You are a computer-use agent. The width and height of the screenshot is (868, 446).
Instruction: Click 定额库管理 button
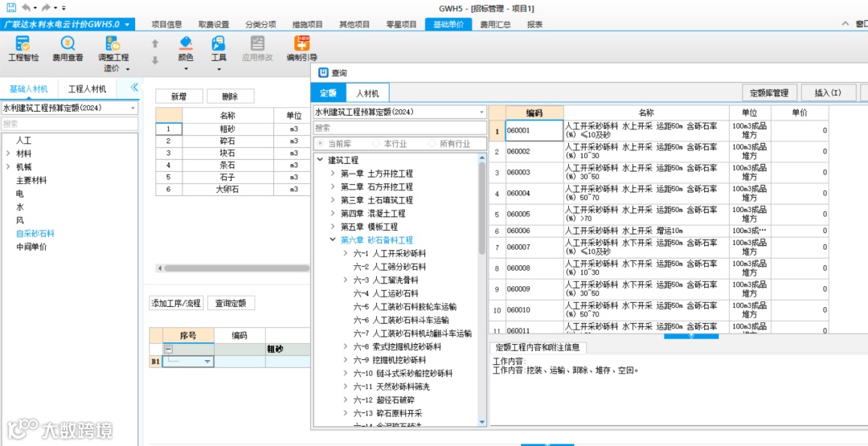coord(769,93)
